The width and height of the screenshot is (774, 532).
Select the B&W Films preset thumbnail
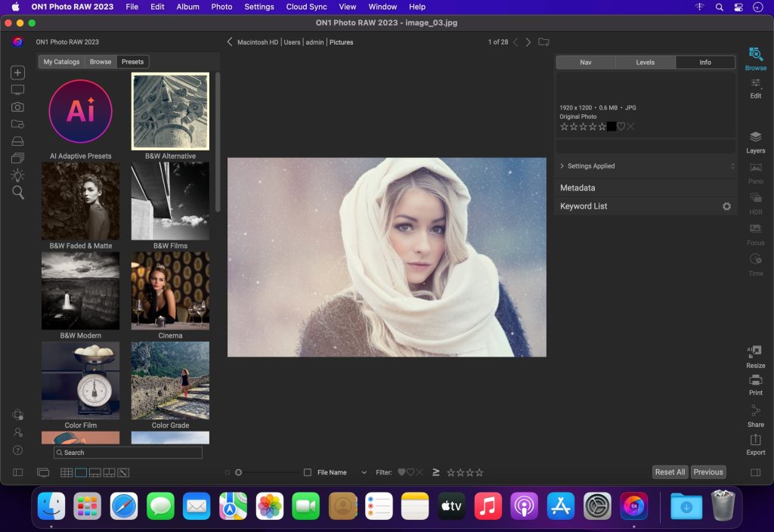170,200
